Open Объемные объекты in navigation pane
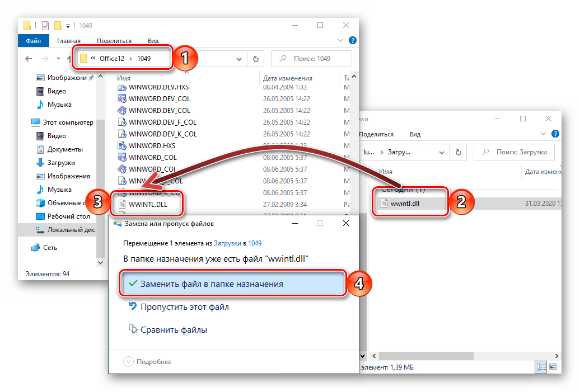The image size is (580, 392). (60, 203)
